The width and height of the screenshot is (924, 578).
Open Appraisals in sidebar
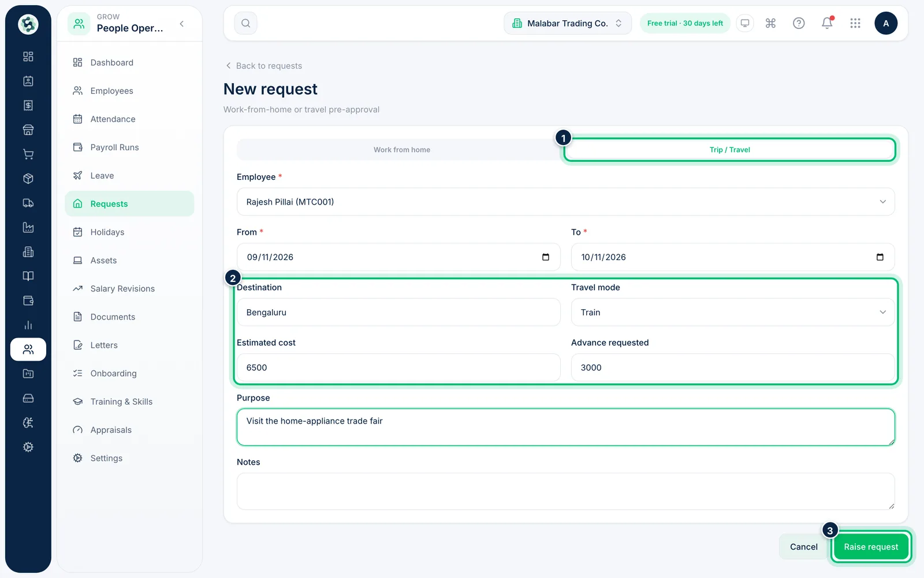[129, 430]
